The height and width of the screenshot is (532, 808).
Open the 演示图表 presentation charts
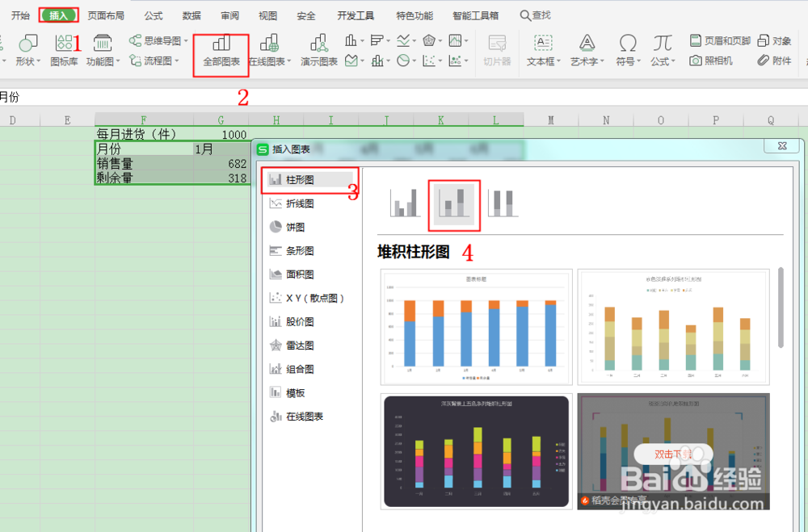319,51
